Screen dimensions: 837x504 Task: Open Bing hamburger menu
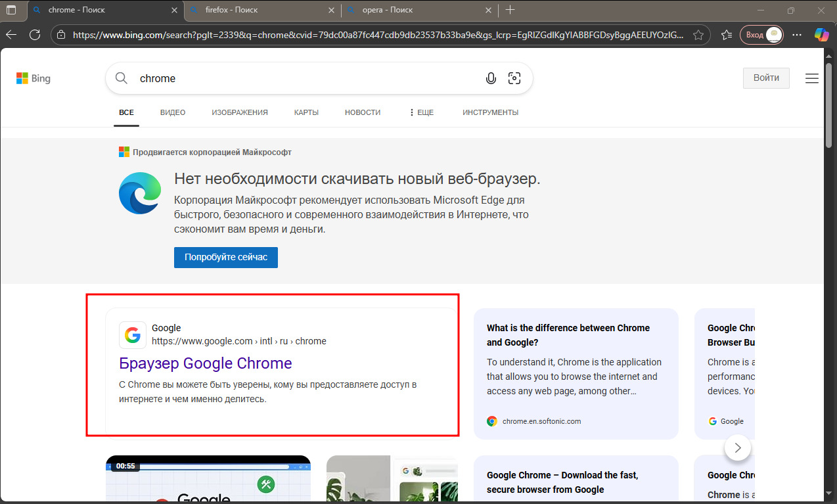[812, 78]
